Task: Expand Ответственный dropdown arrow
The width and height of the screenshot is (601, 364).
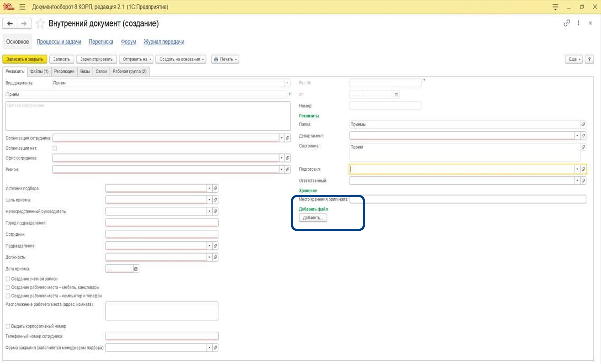Action: [577, 181]
